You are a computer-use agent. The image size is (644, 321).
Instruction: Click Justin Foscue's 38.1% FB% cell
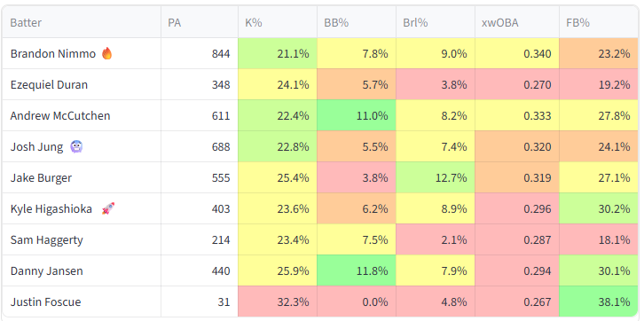(x=599, y=301)
